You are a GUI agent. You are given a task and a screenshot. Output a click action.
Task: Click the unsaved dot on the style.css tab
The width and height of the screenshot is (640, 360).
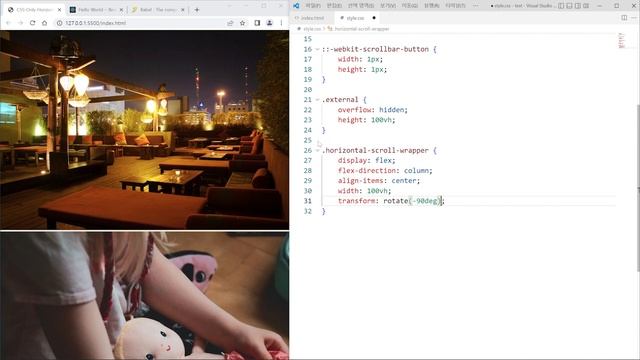[x=374, y=18]
